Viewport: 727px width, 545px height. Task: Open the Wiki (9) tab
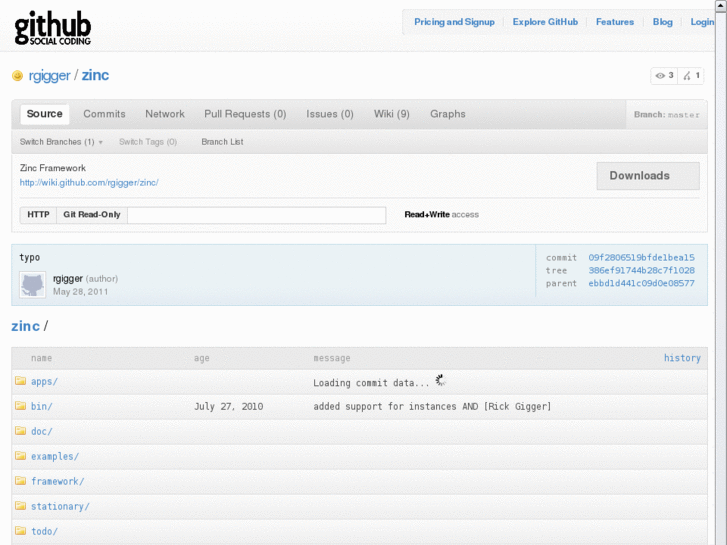(392, 114)
